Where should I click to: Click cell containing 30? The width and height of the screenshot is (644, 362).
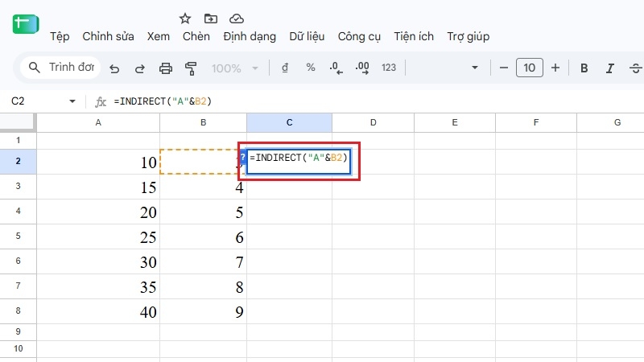click(x=98, y=262)
